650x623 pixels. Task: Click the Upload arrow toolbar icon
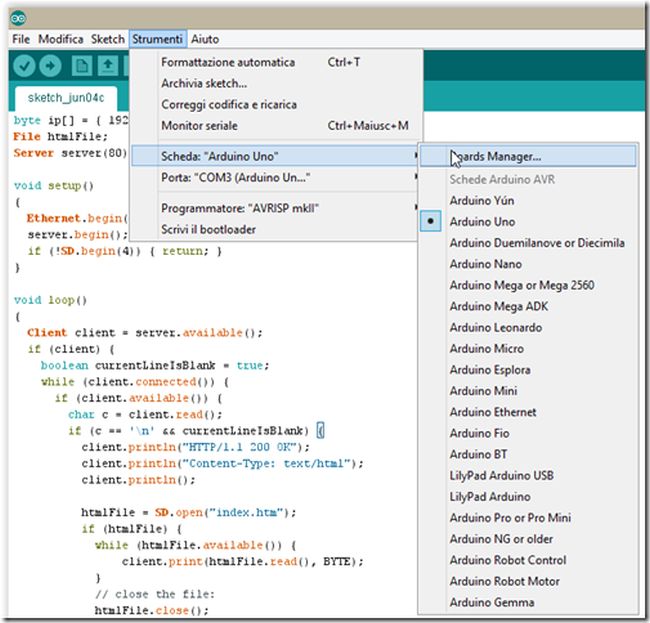tap(50, 66)
